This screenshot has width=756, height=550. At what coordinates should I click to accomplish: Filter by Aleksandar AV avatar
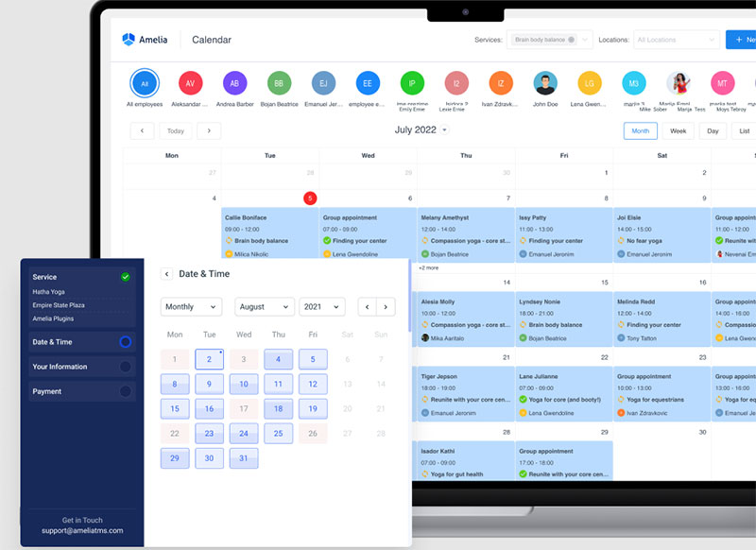[x=190, y=83]
